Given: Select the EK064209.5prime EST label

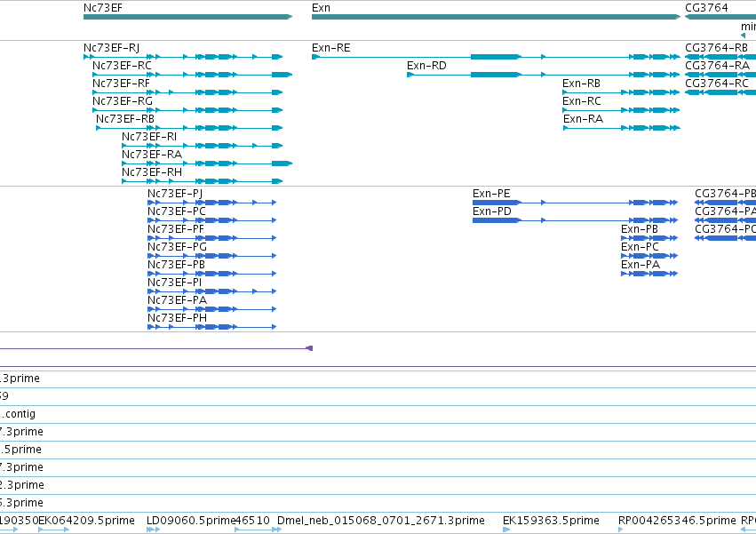Looking at the screenshot, I should 86,521.
